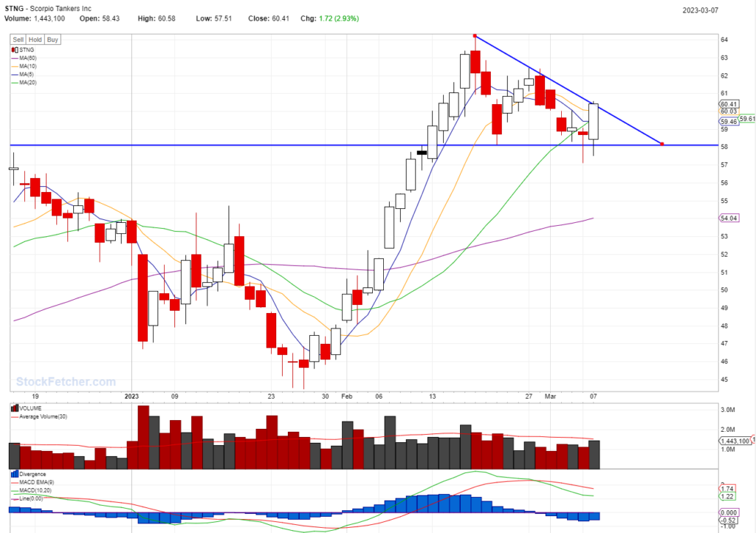Click the 1,443,100 volume flag on axis

pos(735,441)
